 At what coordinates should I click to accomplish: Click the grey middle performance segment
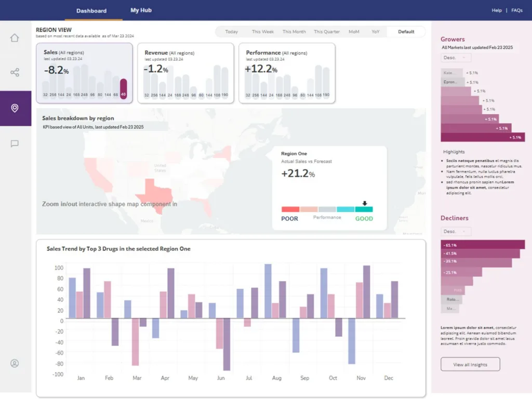(x=327, y=209)
